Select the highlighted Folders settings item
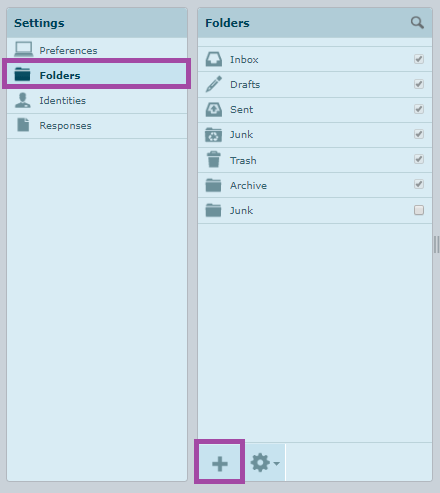 [97, 75]
